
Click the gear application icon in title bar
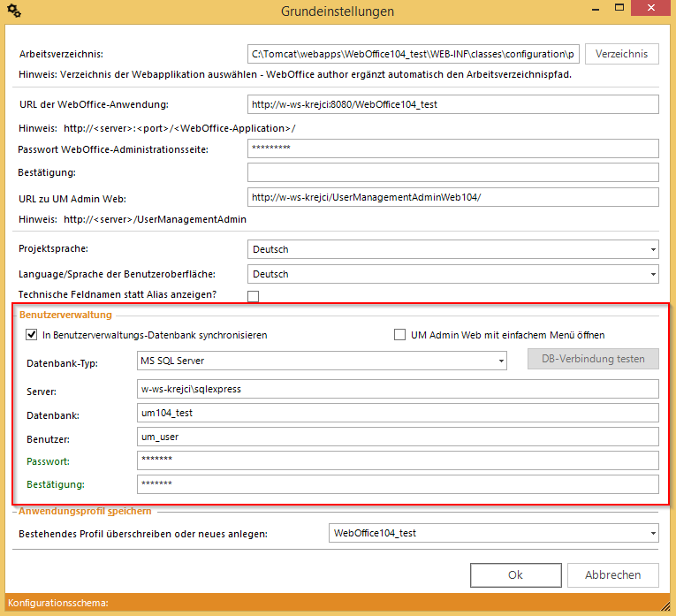13,11
